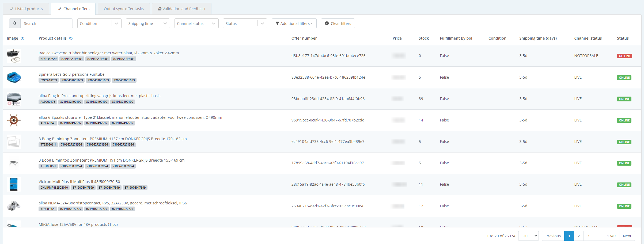Switch to the Listed products tab
Viewport: 644px width, 244px height.
click(26, 9)
